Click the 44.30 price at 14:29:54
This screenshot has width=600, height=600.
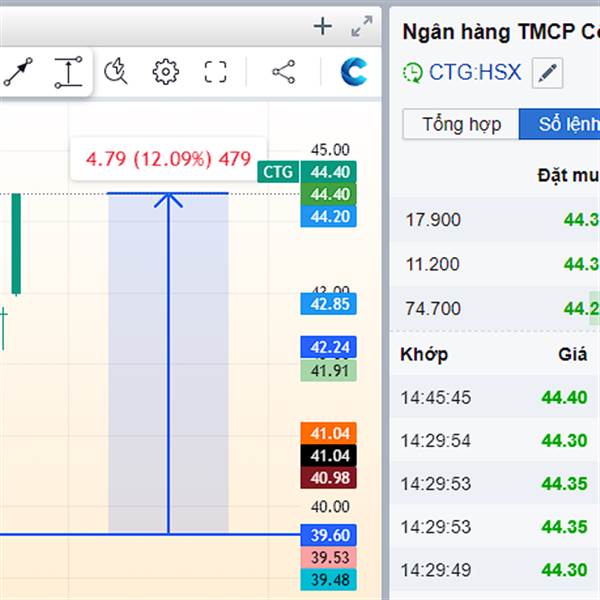(564, 440)
